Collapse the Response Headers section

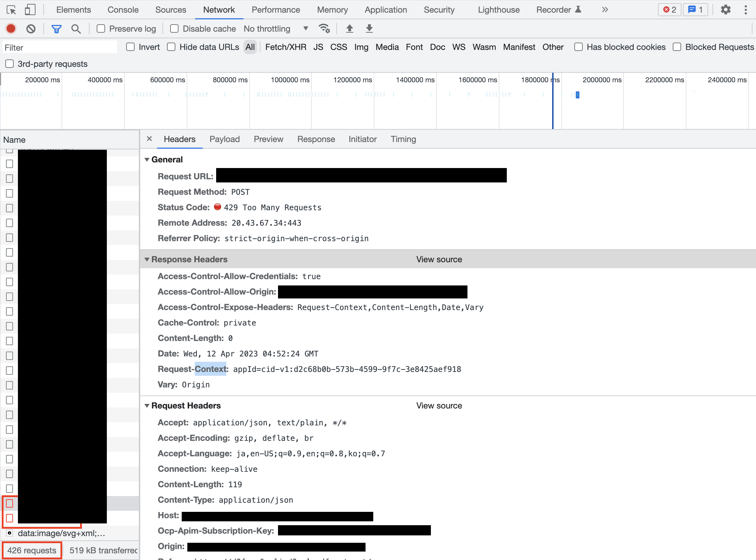pos(147,259)
